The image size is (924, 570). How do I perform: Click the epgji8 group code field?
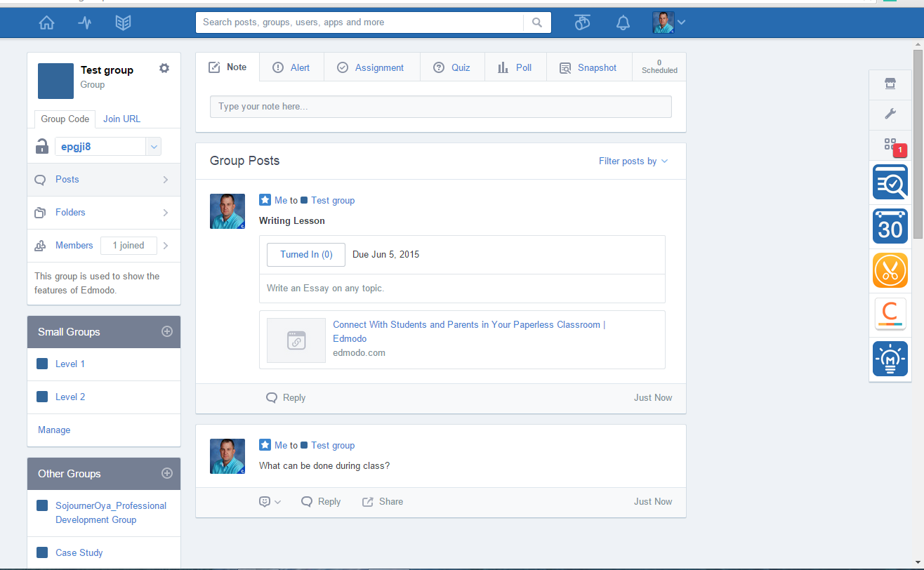pyautogui.click(x=100, y=147)
